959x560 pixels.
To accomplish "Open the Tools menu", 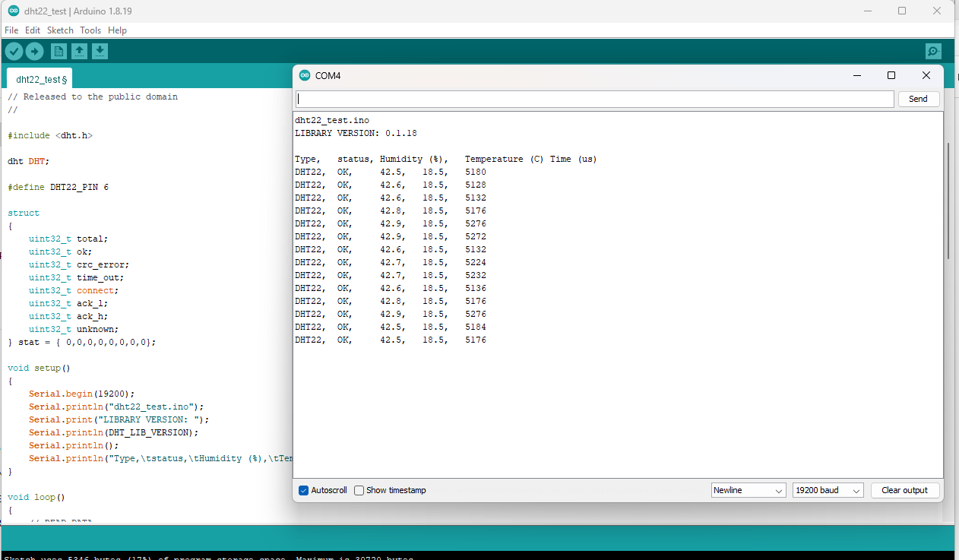I will [x=90, y=30].
